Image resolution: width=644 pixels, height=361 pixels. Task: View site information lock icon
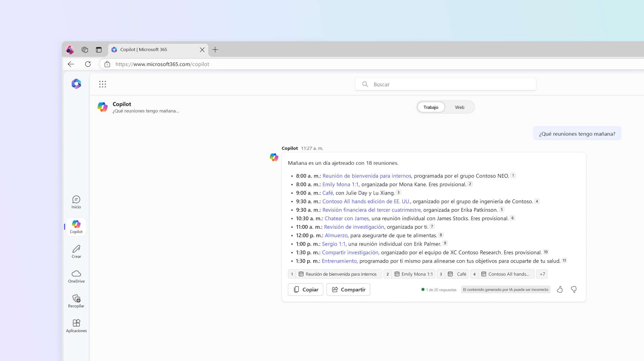(107, 64)
